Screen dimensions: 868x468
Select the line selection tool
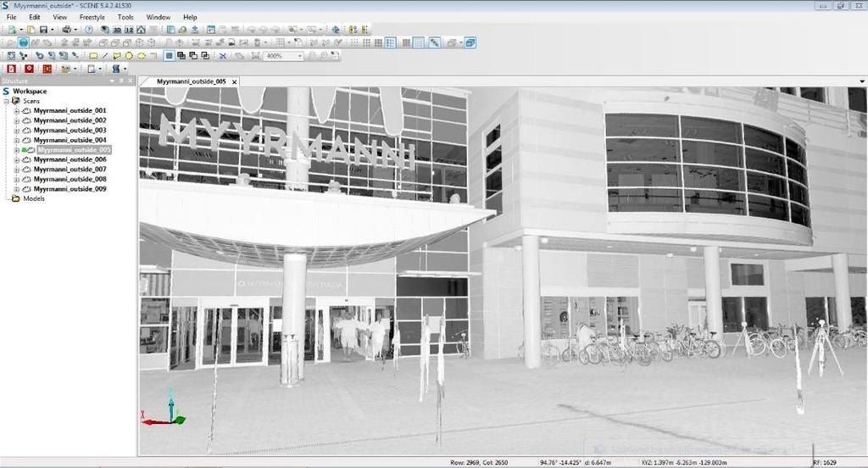click(x=105, y=55)
